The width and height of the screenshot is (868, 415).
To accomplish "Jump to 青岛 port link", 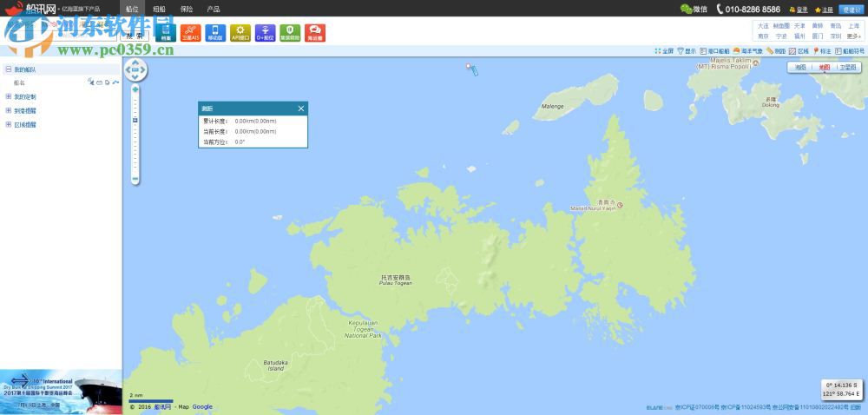I will click(x=835, y=26).
